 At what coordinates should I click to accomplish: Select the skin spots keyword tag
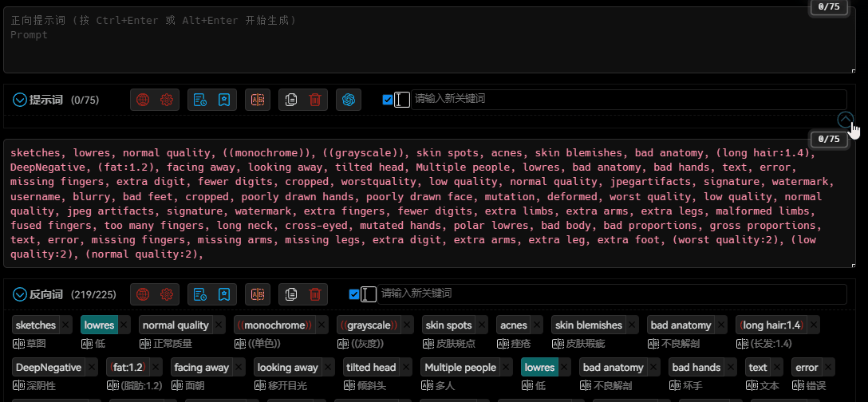coord(448,325)
